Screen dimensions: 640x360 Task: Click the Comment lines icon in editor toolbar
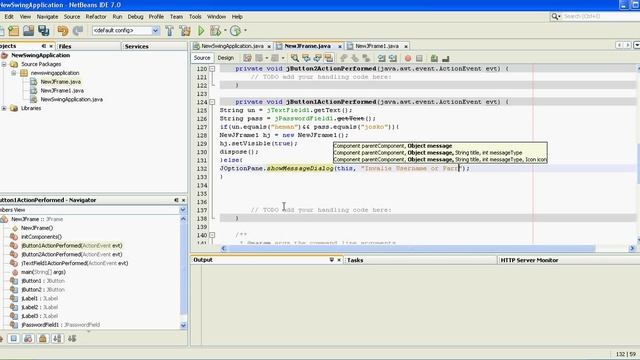click(x=434, y=58)
